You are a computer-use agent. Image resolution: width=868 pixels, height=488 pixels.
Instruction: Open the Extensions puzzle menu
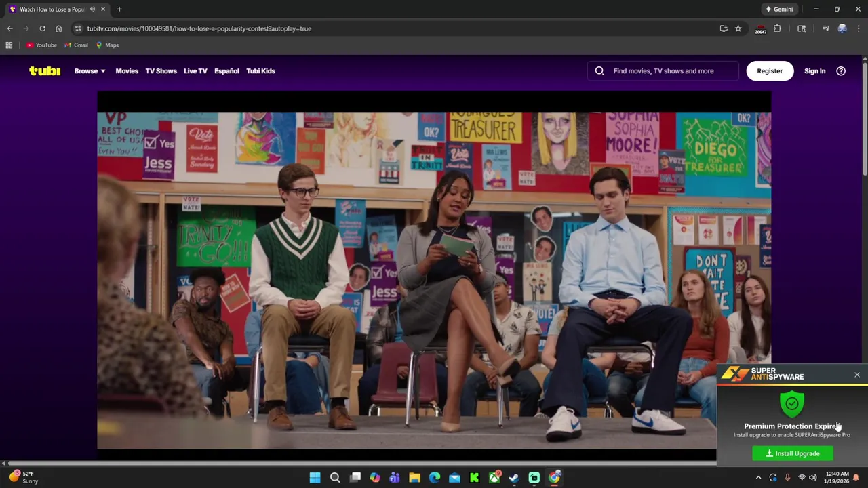coord(777,28)
